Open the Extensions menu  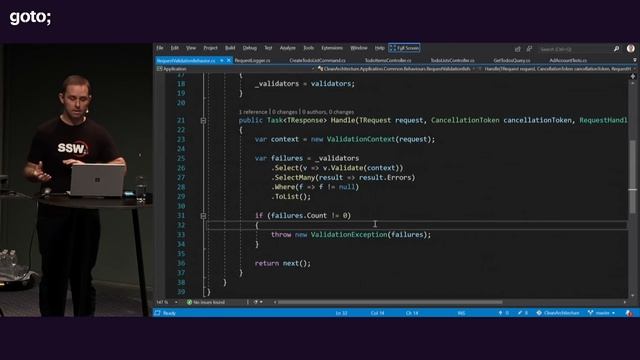pos(332,48)
